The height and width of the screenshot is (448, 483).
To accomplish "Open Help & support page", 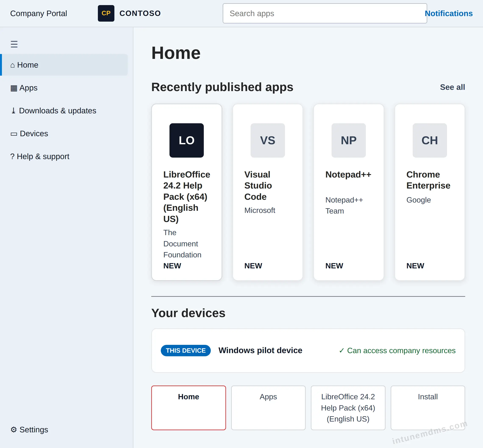I will pyautogui.click(x=64, y=156).
